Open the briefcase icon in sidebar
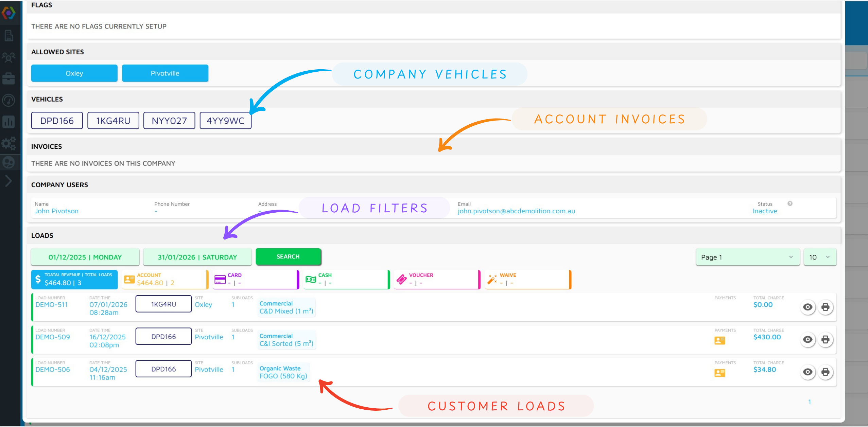Screen dimensions: 868x427 (x=8, y=78)
